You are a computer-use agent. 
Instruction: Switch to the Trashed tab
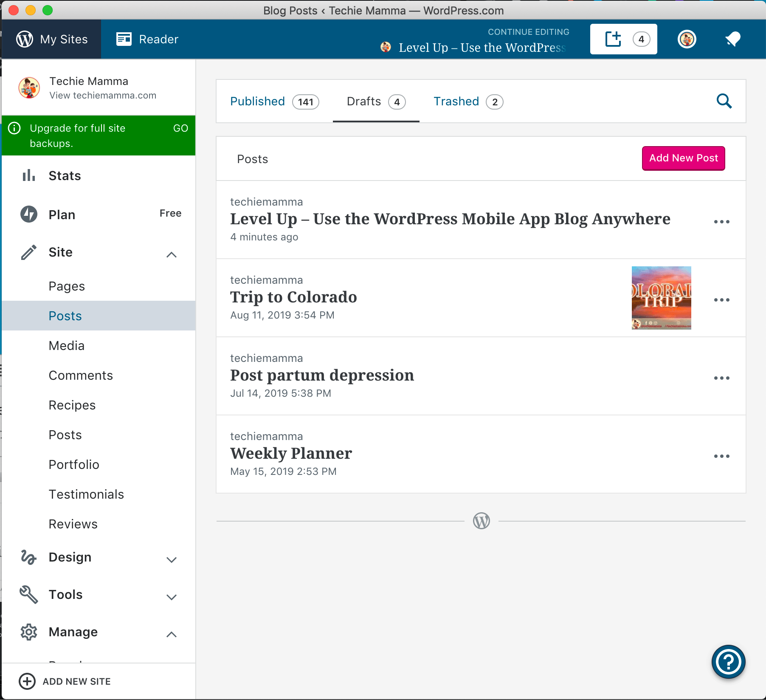coord(468,102)
